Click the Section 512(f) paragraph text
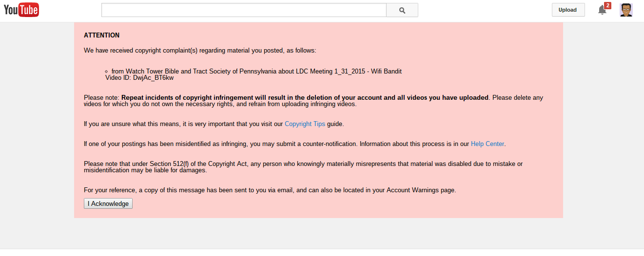The width and height of the screenshot is (644, 256). tap(303, 167)
